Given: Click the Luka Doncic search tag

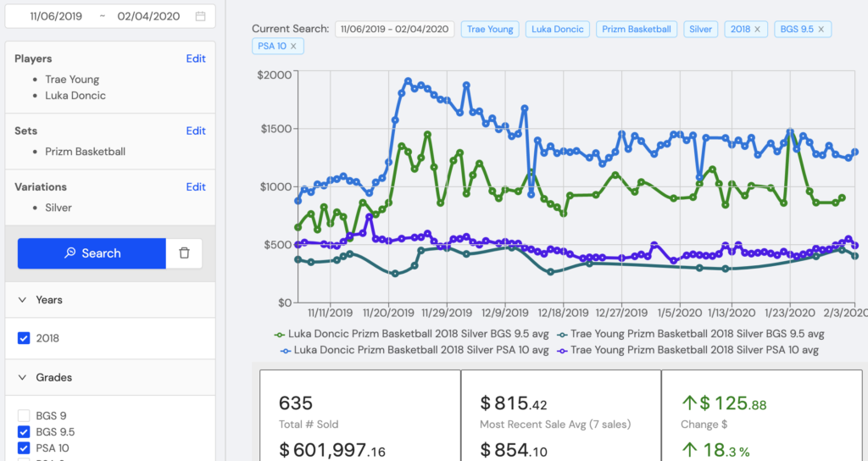Looking at the screenshot, I should (558, 30).
